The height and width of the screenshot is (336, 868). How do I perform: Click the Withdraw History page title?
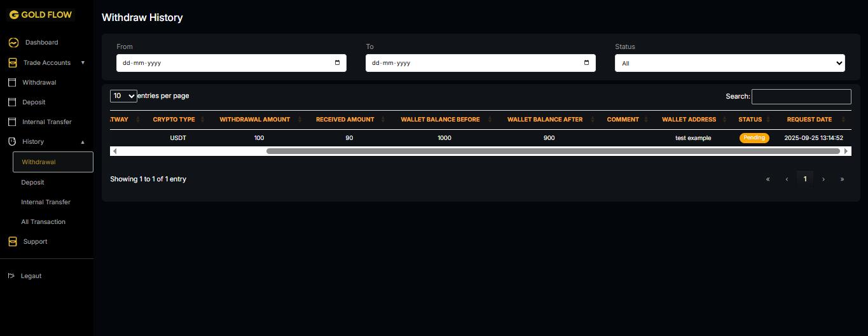(142, 18)
